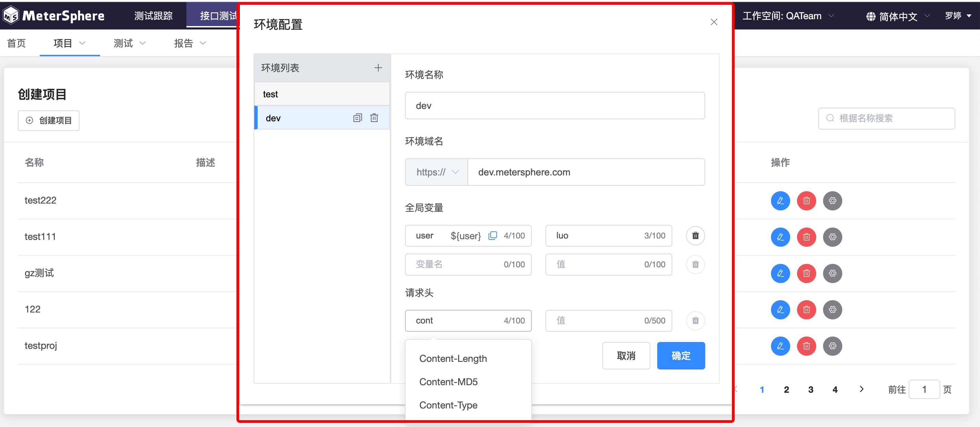The image size is (980, 427).
Task: Go to page 3 in pagination
Action: coord(810,389)
